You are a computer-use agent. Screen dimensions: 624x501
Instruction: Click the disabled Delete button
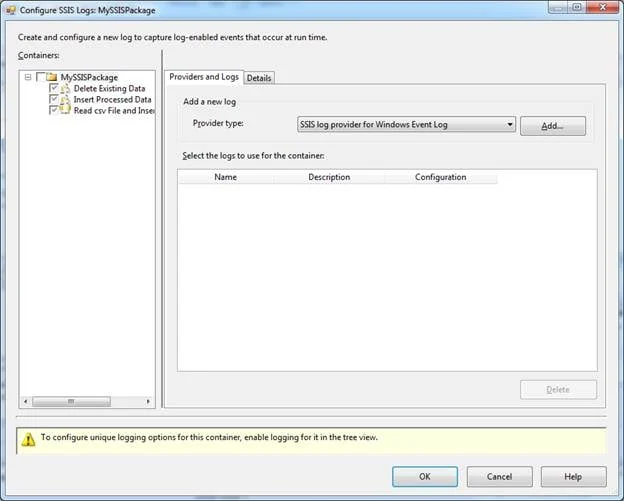point(558,390)
